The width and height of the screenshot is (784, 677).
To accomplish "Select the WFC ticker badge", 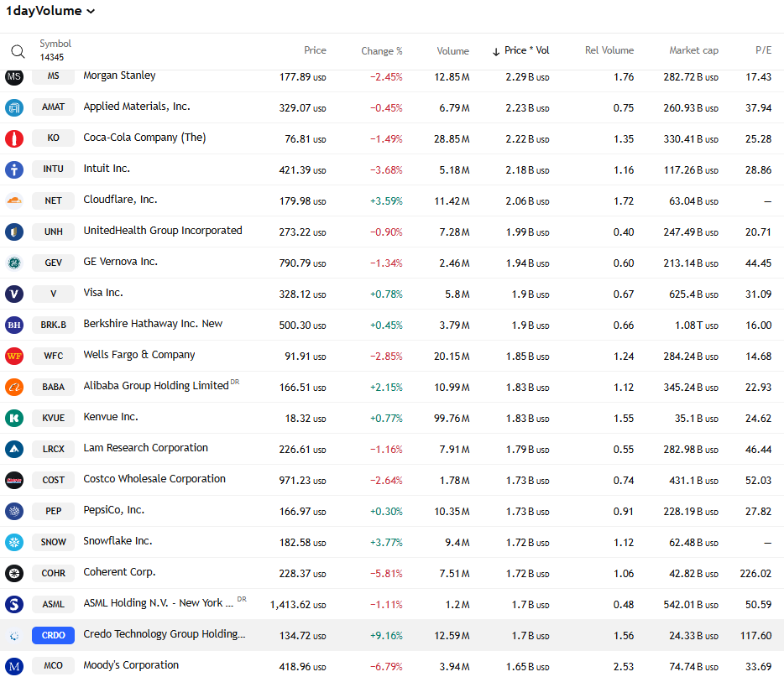I will tap(53, 355).
